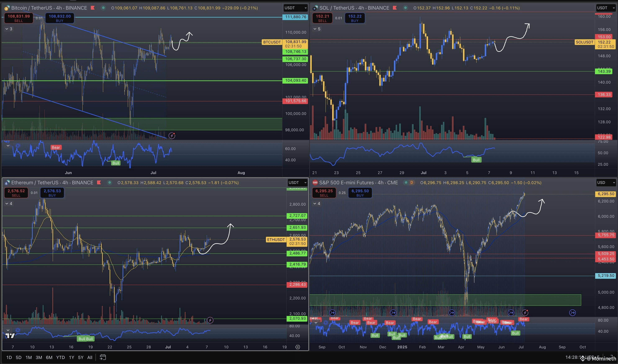Click the 143.39 green price label on SOL axis
618x364 pixels.
[x=604, y=71]
